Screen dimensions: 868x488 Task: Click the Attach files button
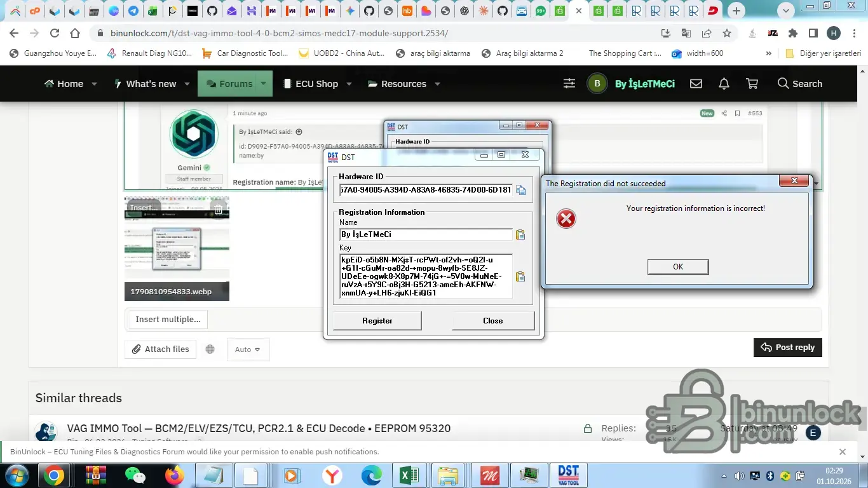coord(160,349)
